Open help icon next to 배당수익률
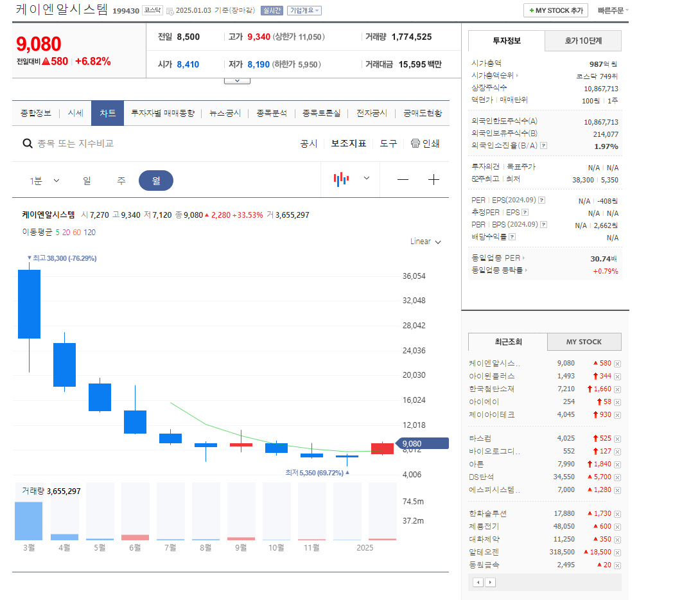This screenshot has height=600, width=700. click(x=512, y=236)
